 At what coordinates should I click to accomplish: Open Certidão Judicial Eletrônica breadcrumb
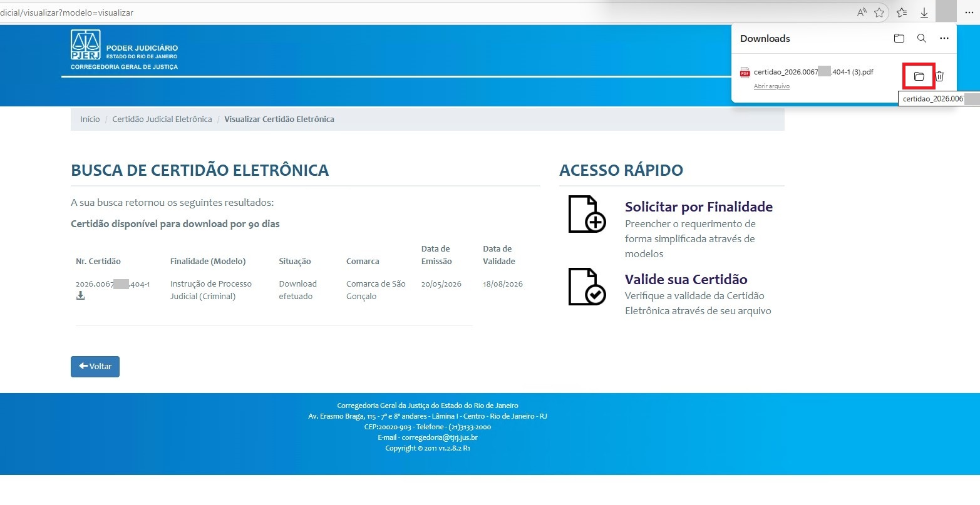click(x=162, y=119)
